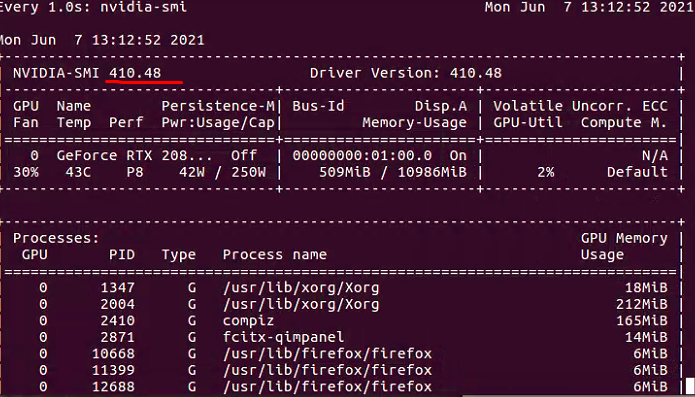Select the GPU-Util value 2%
Viewport: 695px width, 397px height.
click(546, 172)
